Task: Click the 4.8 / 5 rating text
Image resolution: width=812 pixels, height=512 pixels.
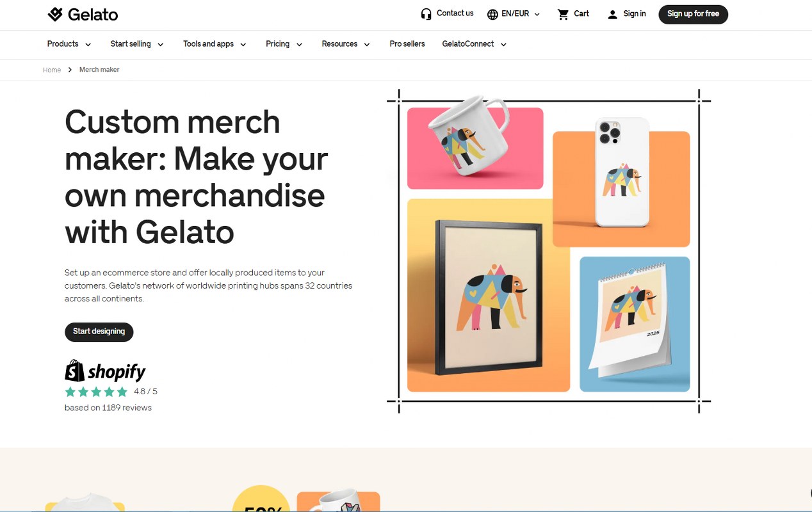Action: tap(145, 392)
